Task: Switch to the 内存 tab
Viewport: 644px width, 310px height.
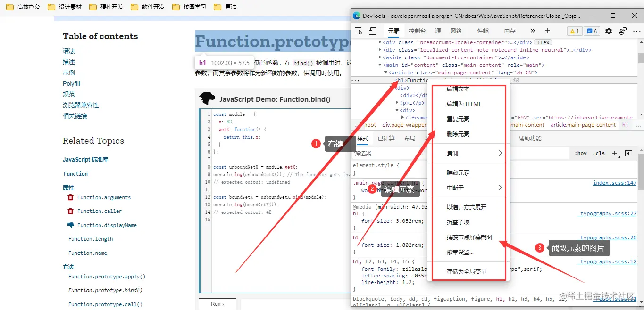Action: pyautogui.click(x=510, y=31)
